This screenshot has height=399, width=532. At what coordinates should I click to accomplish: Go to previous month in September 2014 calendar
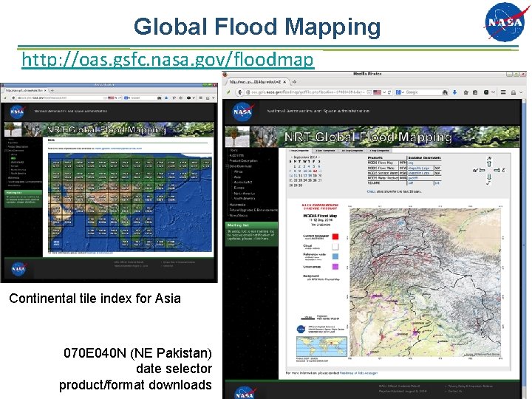tap(291, 157)
